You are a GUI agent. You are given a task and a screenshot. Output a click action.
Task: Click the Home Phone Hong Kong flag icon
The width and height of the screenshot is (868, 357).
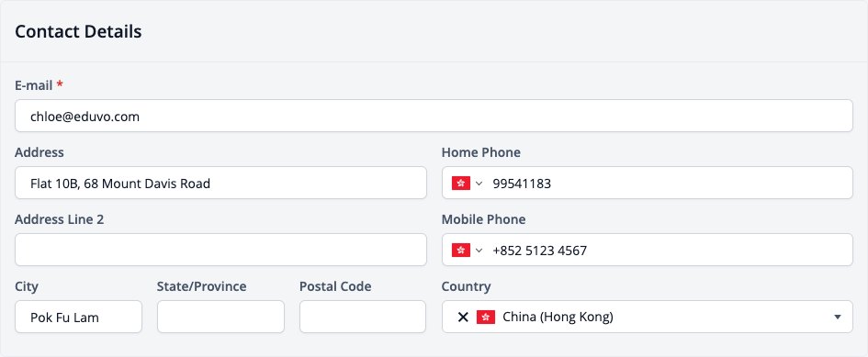(x=461, y=184)
